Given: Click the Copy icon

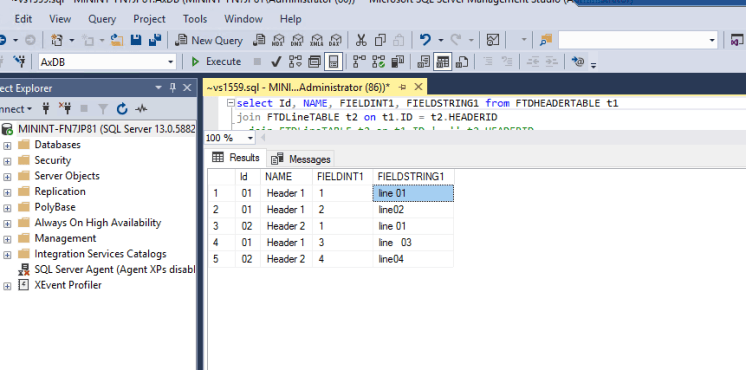Looking at the screenshot, I should pyautogui.click(x=380, y=40).
